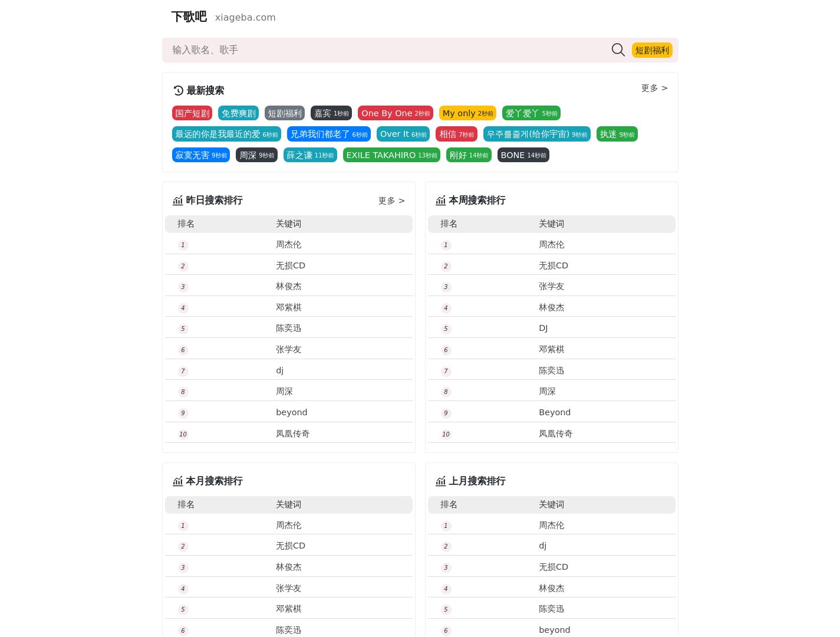Select the 免费爽剧 tag
Screen dimensions: 840x637
238,113
